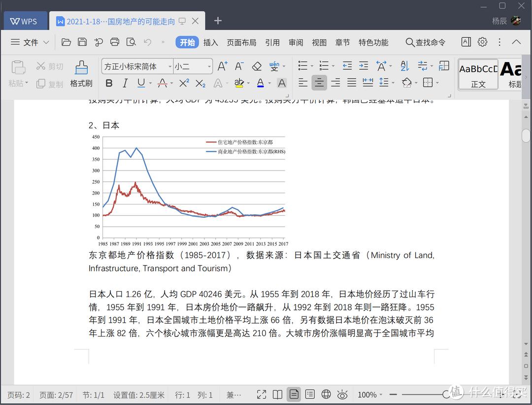
Task: Open the highlight color tool
Action: (x=239, y=83)
